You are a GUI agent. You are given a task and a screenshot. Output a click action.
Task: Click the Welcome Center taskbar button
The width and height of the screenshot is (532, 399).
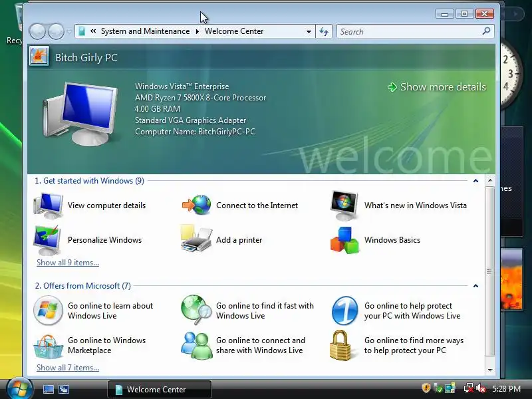tap(160, 389)
